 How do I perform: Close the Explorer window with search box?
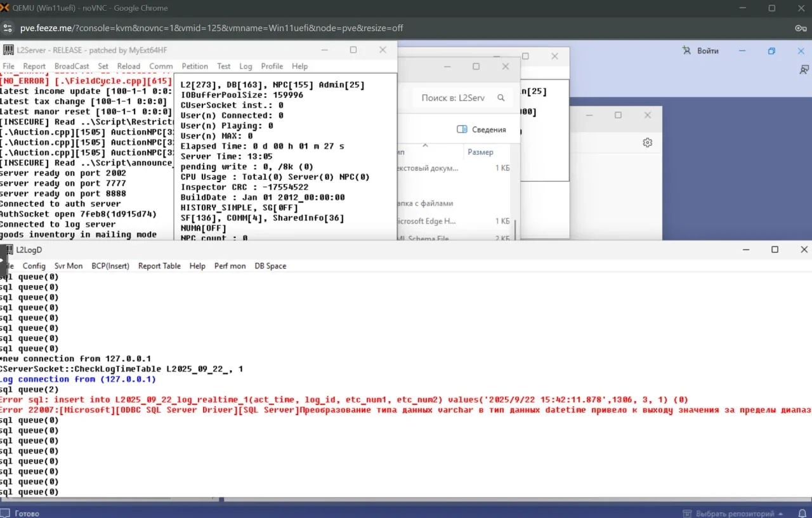click(x=506, y=66)
